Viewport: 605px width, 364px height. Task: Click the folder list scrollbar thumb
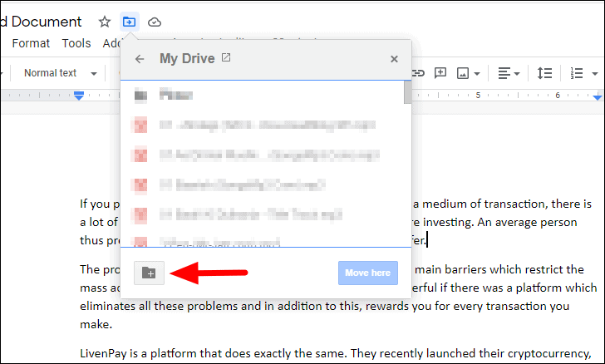(407, 91)
